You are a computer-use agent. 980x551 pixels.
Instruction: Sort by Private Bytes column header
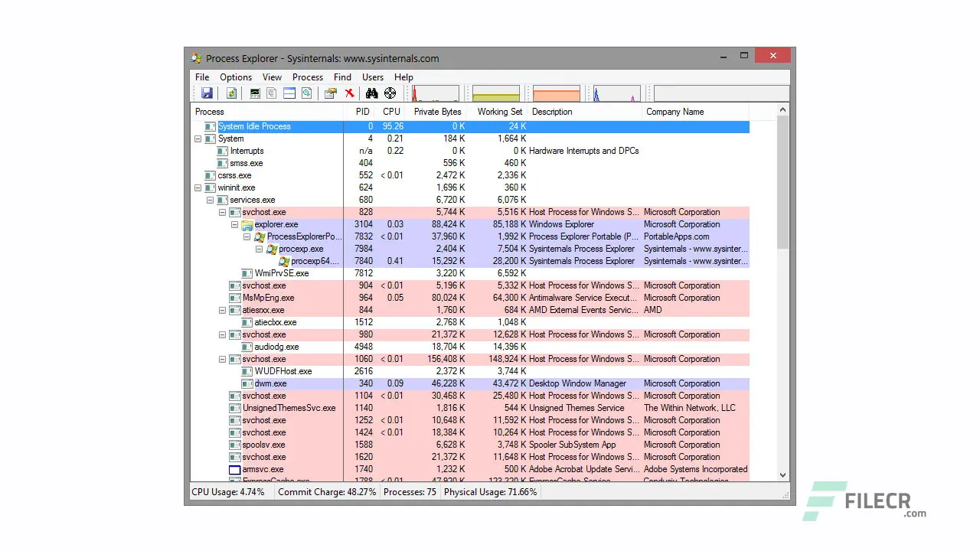(437, 112)
